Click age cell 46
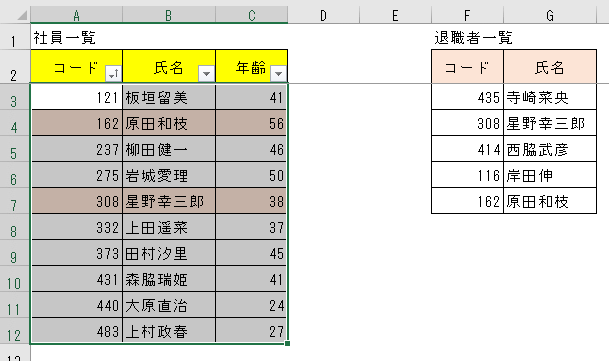 pyautogui.click(x=251, y=149)
